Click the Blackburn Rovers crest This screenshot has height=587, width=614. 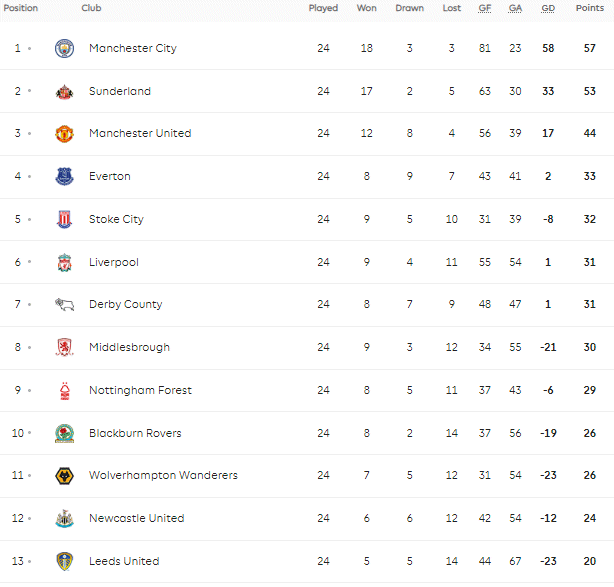[65, 433]
